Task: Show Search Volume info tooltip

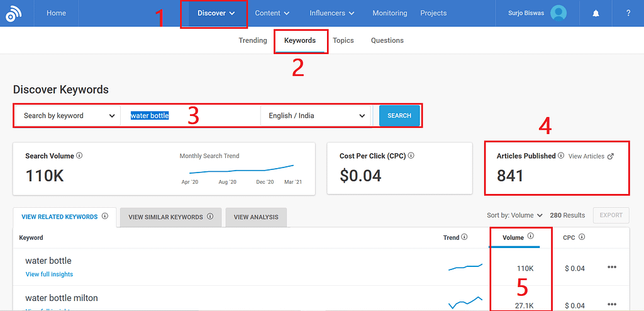Action: [x=79, y=156]
